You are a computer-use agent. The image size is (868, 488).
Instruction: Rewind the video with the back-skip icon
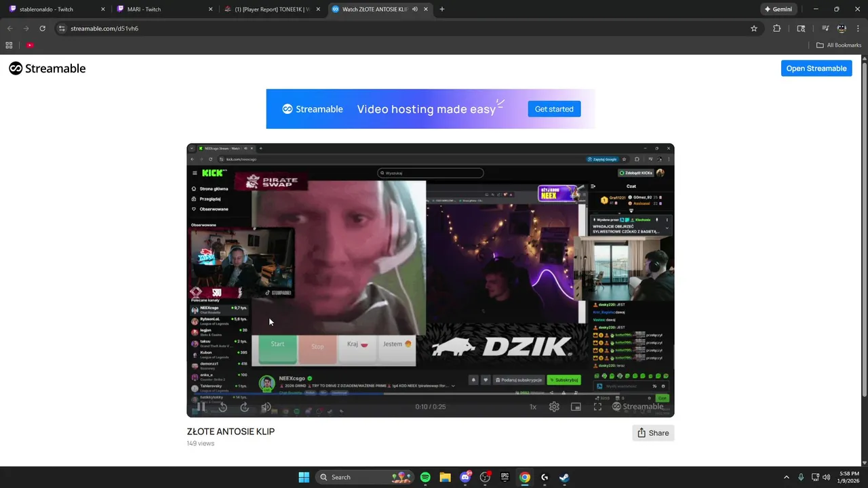(222, 407)
